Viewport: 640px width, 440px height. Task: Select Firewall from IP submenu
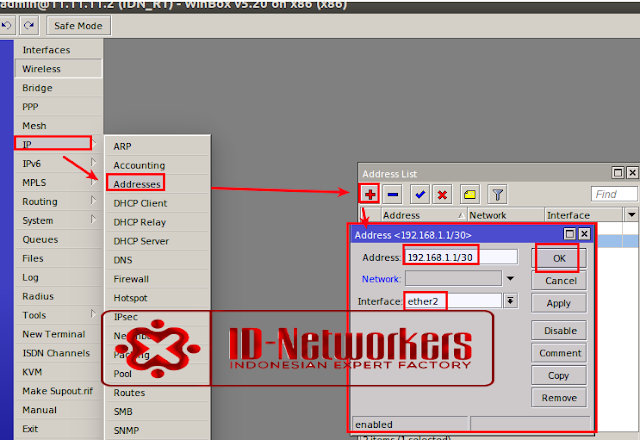click(158, 279)
